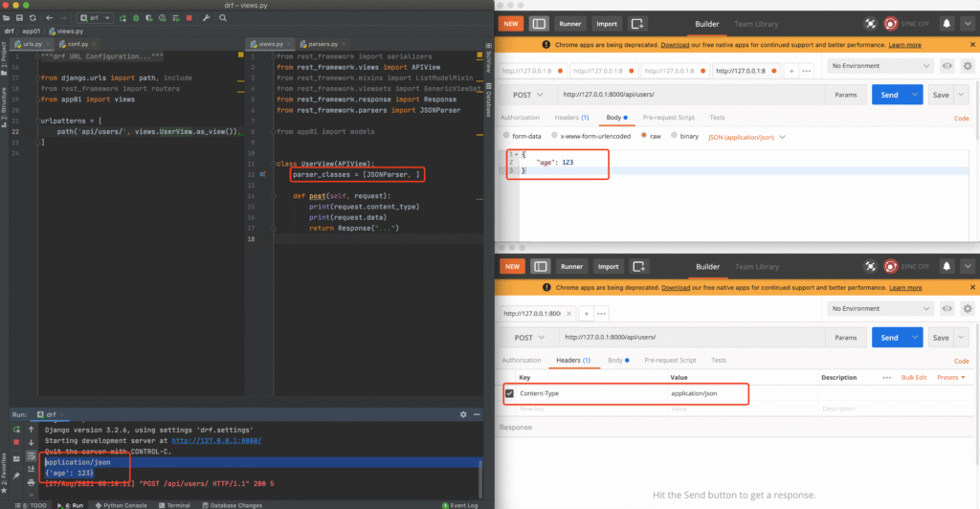This screenshot has height=509, width=980.
Task: Open the drf run configuration dropdown
Action: click(x=98, y=17)
